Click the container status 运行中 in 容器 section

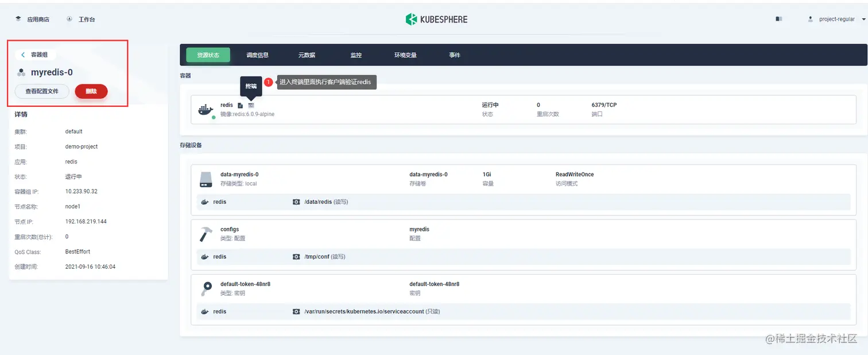(x=490, y=105)
